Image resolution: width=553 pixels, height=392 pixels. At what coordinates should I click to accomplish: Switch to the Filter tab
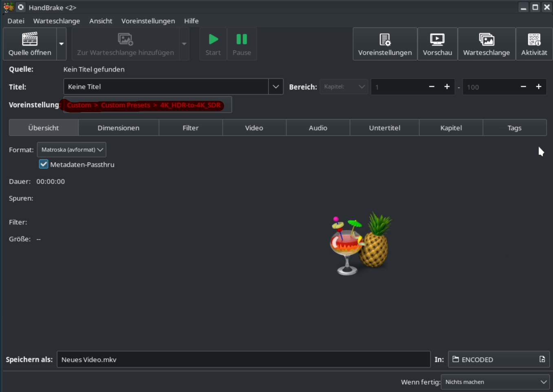point(191,128)
